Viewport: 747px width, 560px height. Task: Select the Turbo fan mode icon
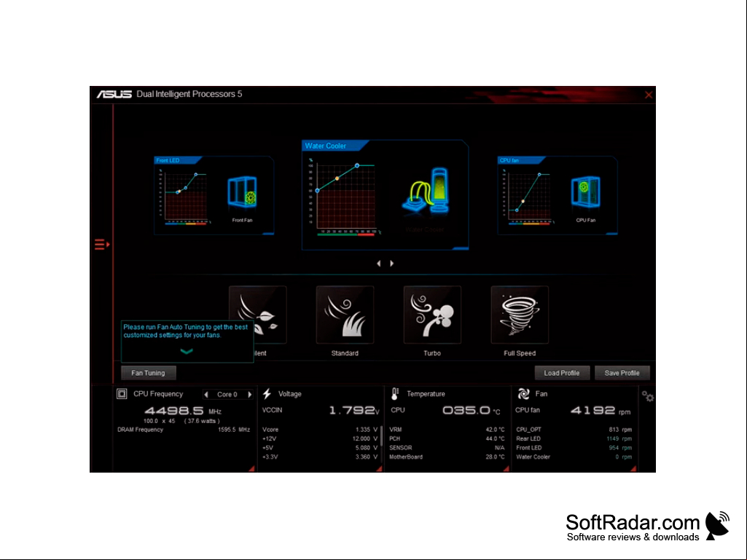coord(432,315)
